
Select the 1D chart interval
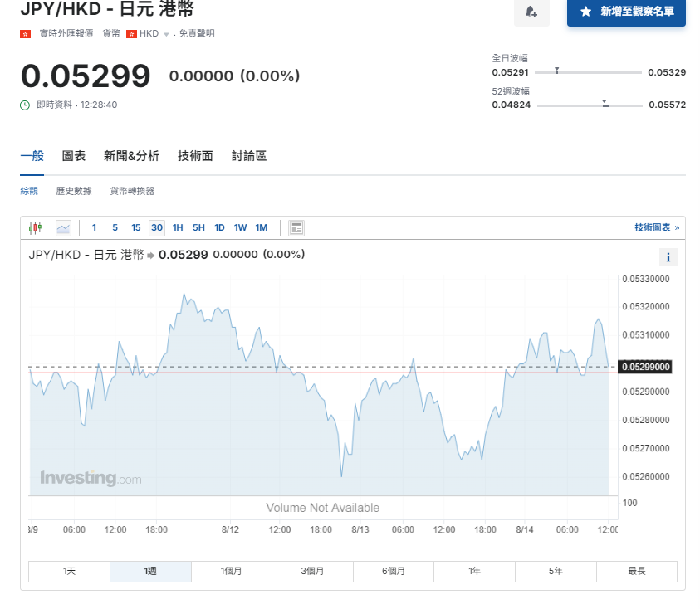pyautogui.click(x=219, y=227)
